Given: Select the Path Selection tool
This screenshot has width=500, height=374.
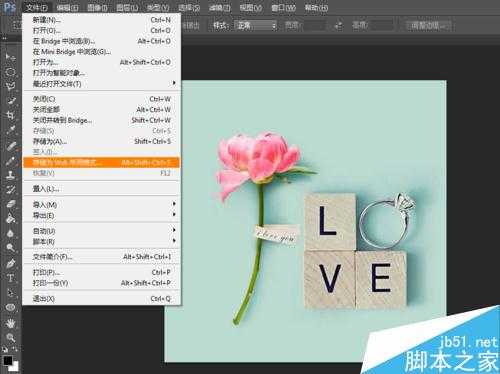Looking at the screenshot, I should click(x=10, y=293).
